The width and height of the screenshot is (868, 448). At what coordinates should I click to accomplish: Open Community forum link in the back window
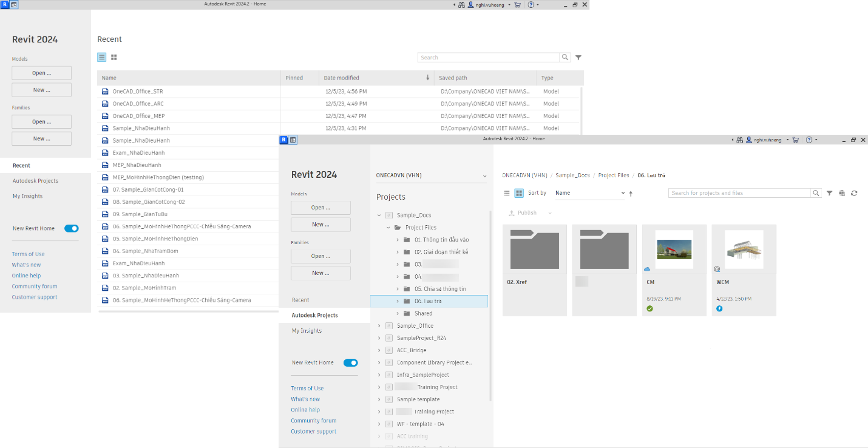click(35, 287)
